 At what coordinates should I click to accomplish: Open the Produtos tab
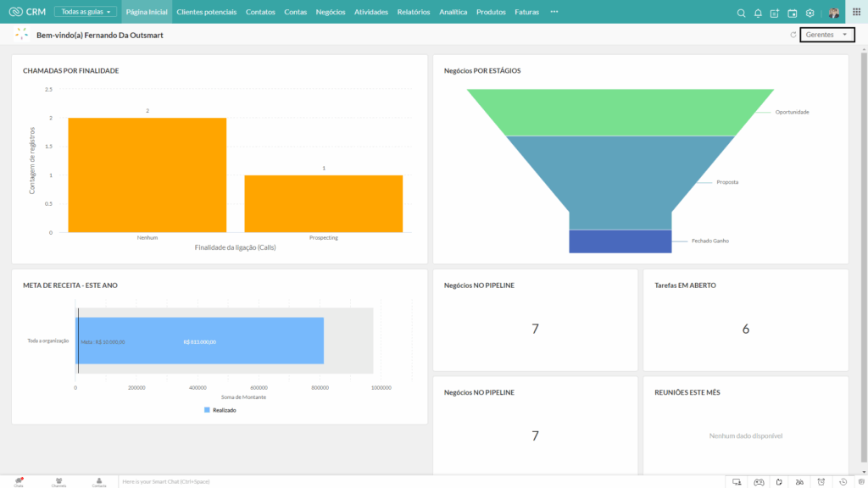491,12
